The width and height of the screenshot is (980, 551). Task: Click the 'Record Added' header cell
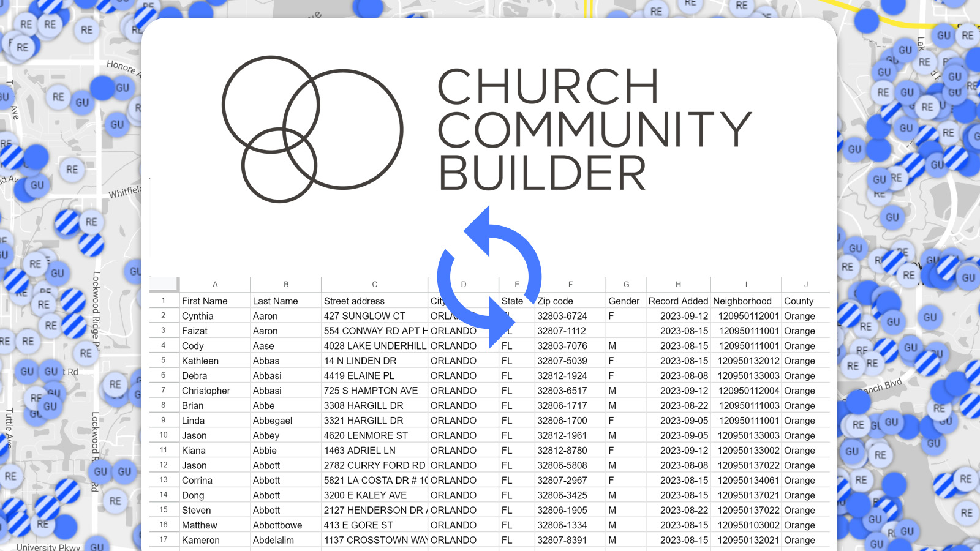pos(678,301)
